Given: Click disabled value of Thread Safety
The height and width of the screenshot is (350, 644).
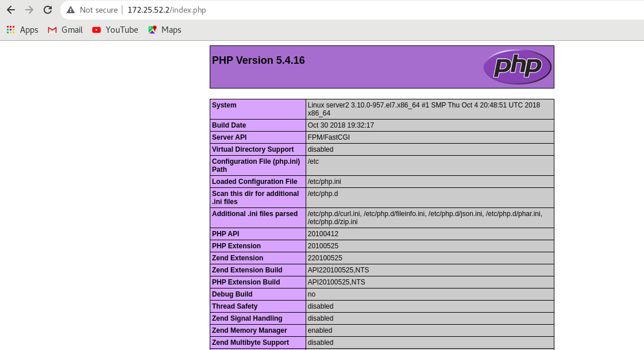Looking at the screenshot, I should [321, 306].
